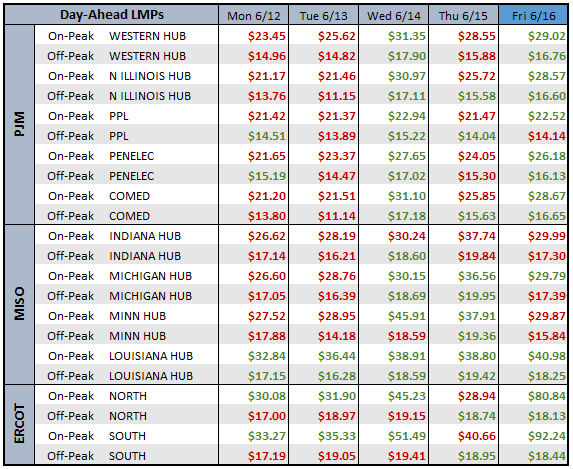Click the $30.97 cell
The image size is (573, 469).
click(406, 76)
